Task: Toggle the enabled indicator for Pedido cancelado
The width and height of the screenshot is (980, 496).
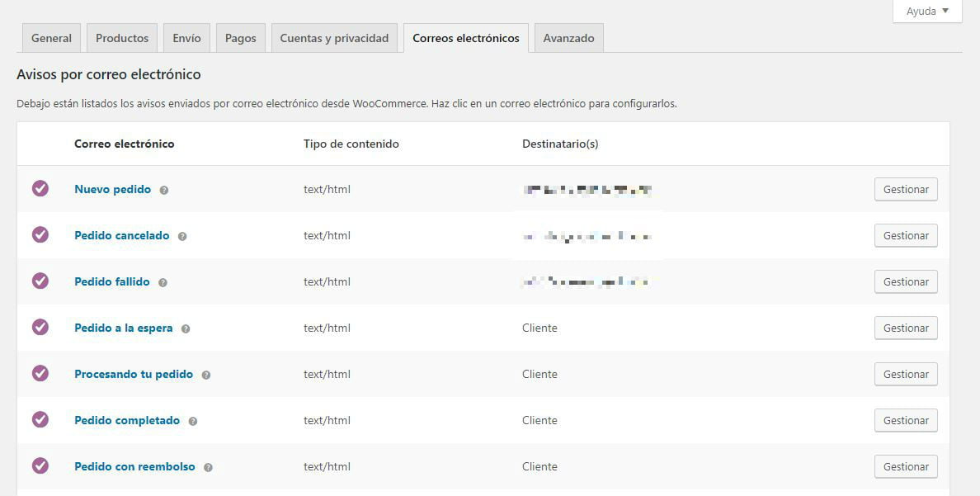Action: point(40,235)
